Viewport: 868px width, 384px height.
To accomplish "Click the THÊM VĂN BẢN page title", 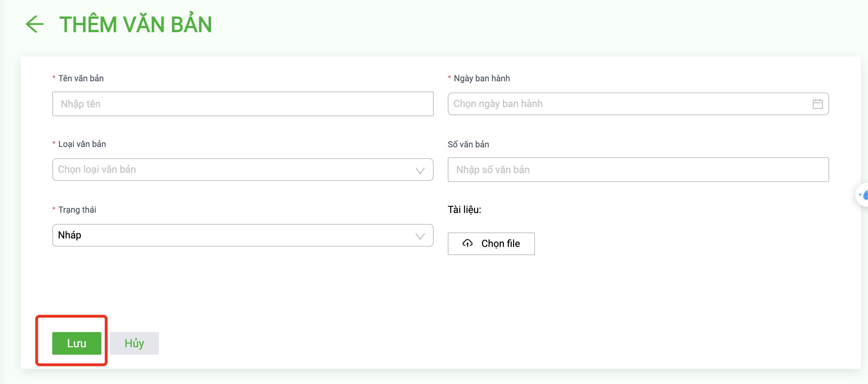I will coord(136,24).
